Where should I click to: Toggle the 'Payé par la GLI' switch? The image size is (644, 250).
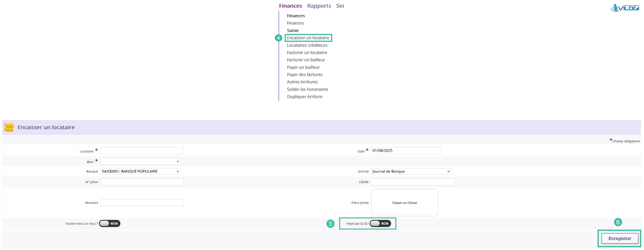(x=380, y=223)
